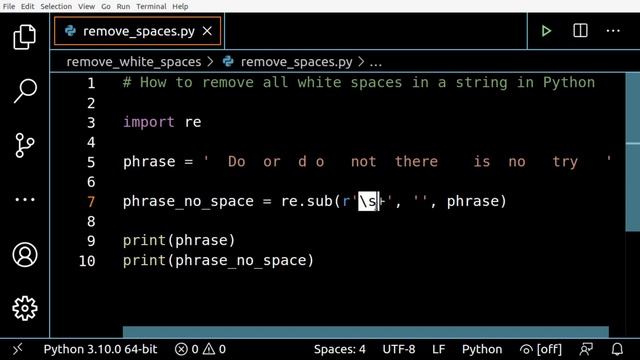Click the Python file icon in tab
This screenshot has height=360, width=640.
[x=70, y=31]
